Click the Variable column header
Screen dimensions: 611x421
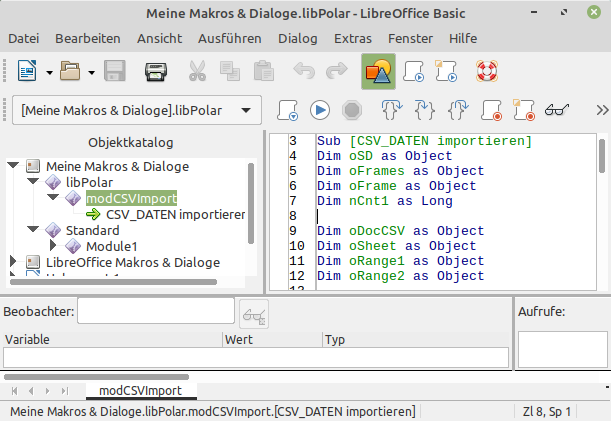pos(113,340)
